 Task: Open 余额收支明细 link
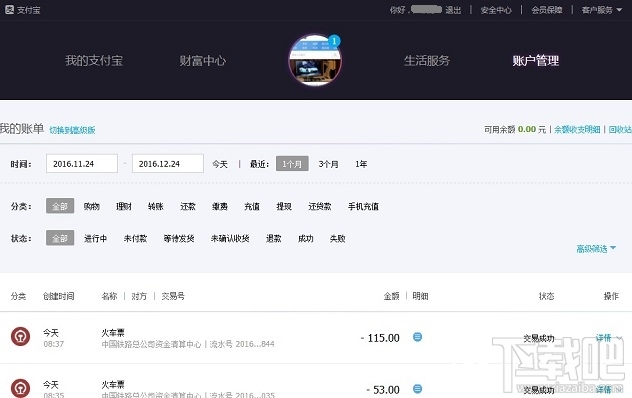pos(577,129)
